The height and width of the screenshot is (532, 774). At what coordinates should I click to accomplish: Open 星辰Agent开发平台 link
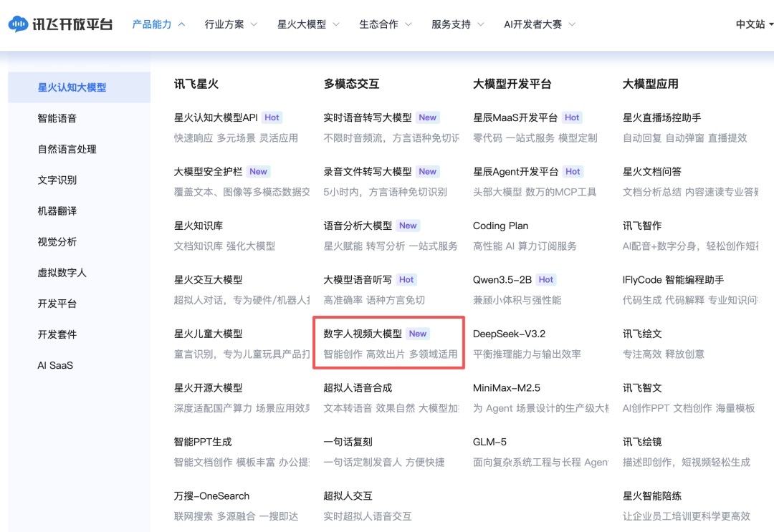(x=515, y=172)
